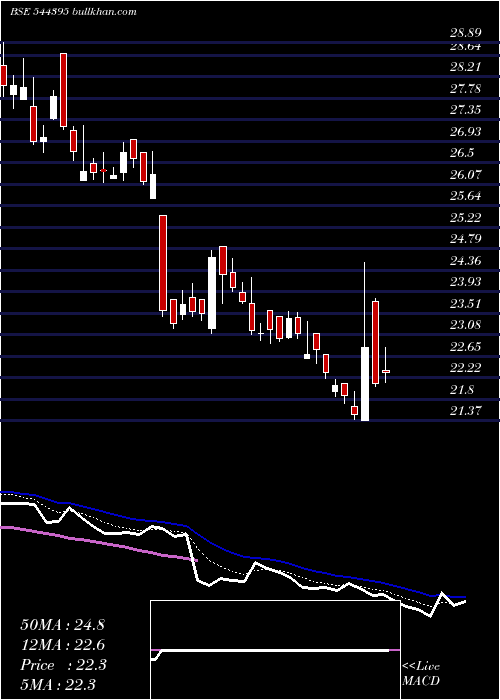Select the 23.08 price axis label
The height and width of the screenshot is (700, 500).
[x=465, y=325]
